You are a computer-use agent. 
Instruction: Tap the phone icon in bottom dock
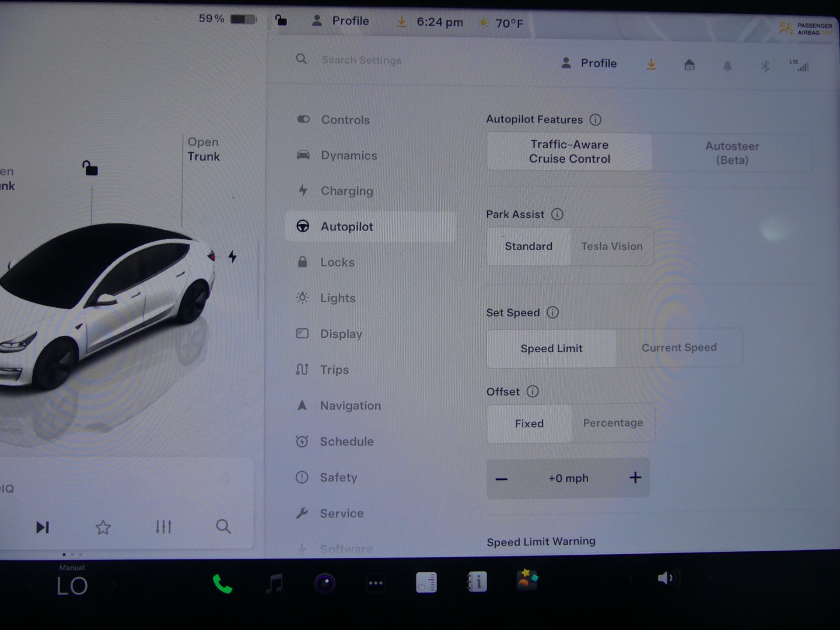pyautogui.click(x=222, y=583)
